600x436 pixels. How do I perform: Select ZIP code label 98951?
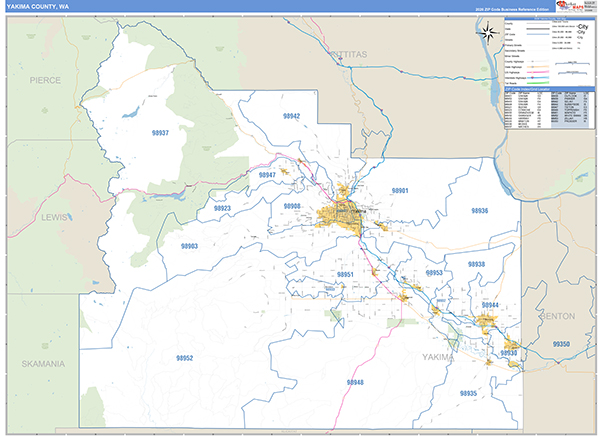345,274
